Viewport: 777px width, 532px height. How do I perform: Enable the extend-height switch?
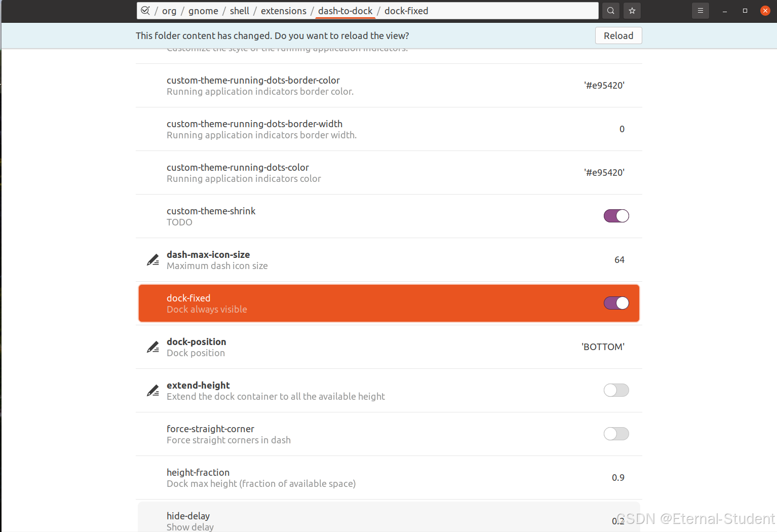pos(616,390)
